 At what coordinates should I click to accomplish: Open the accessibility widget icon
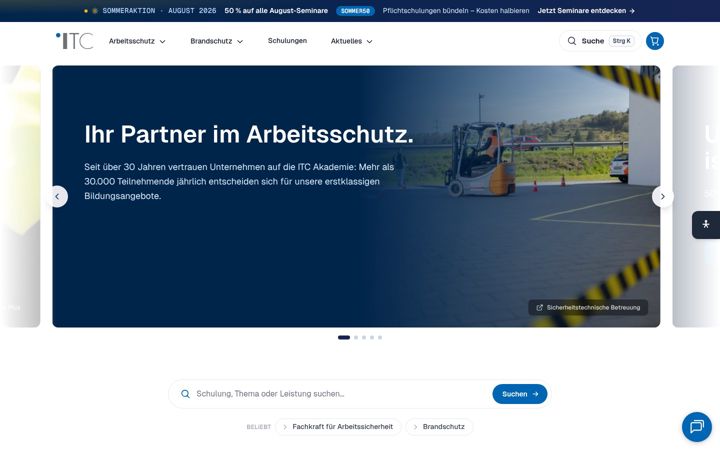coord(706,225)
